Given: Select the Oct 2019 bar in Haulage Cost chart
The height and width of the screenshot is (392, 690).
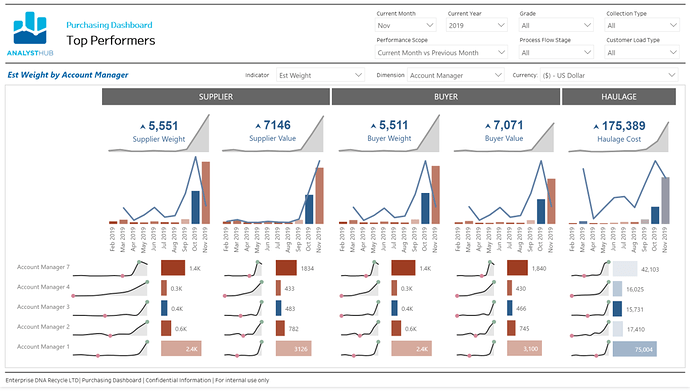Looking at the screenshot, I should click(x=655, y=215).
